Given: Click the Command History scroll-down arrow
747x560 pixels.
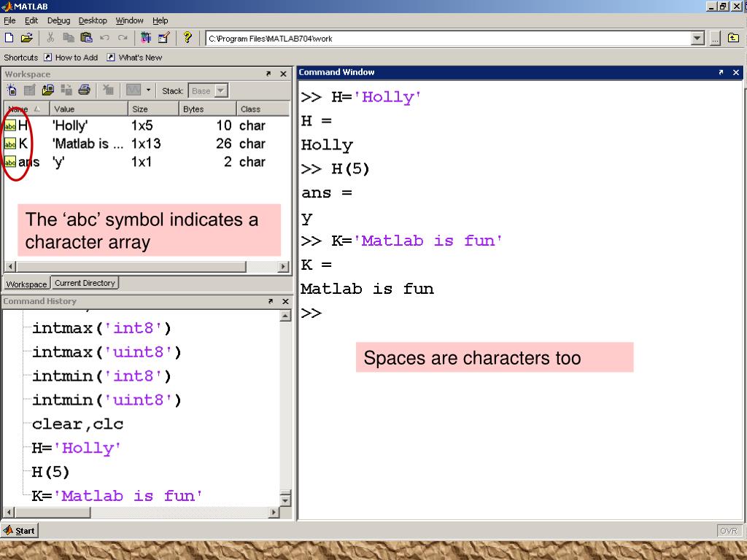Looking at the screenshot, I should coord(285,500).
